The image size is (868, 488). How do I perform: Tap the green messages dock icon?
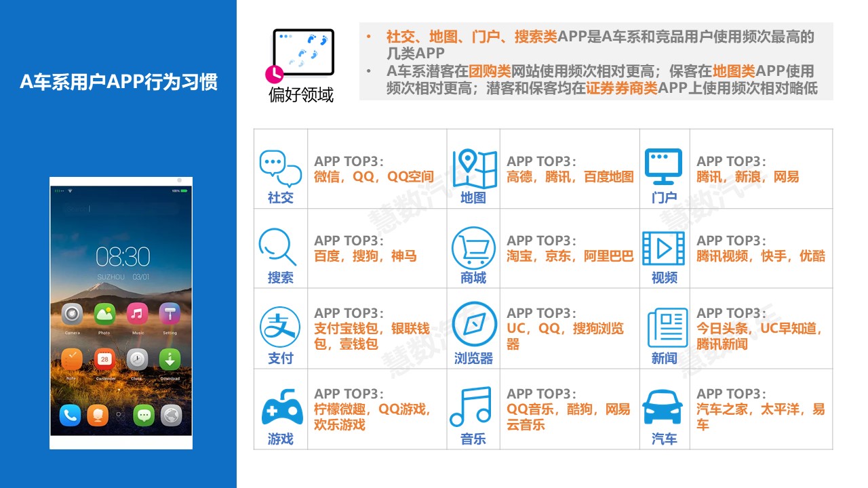pyautogui.click(x=144, y=415)
